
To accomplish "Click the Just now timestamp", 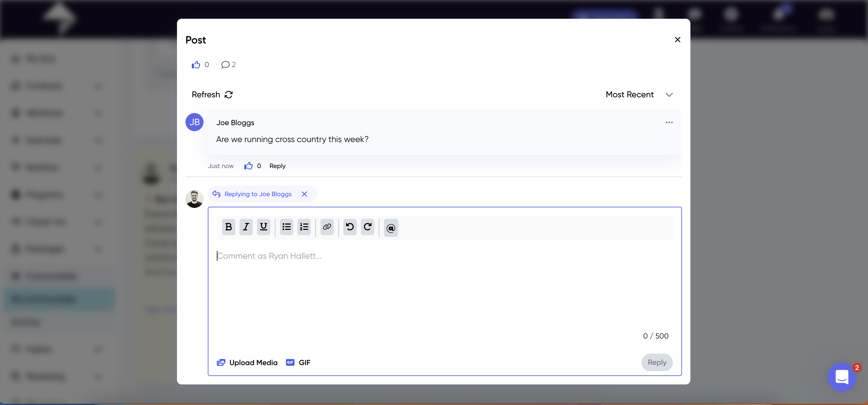I will tap(221, 166).
